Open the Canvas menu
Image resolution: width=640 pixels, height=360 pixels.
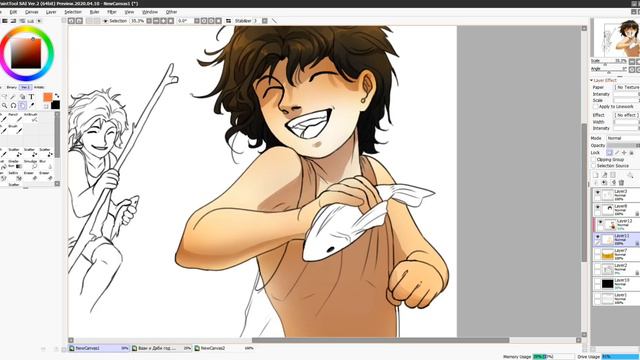(x=31, y=12)
